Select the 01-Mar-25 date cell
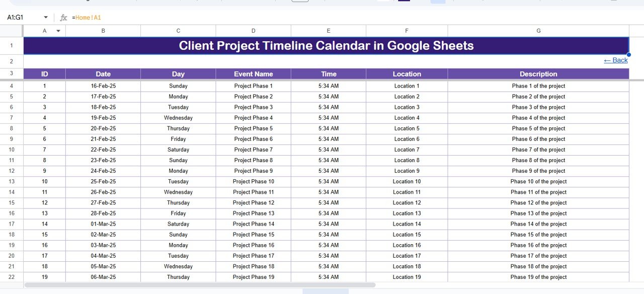 103,224
